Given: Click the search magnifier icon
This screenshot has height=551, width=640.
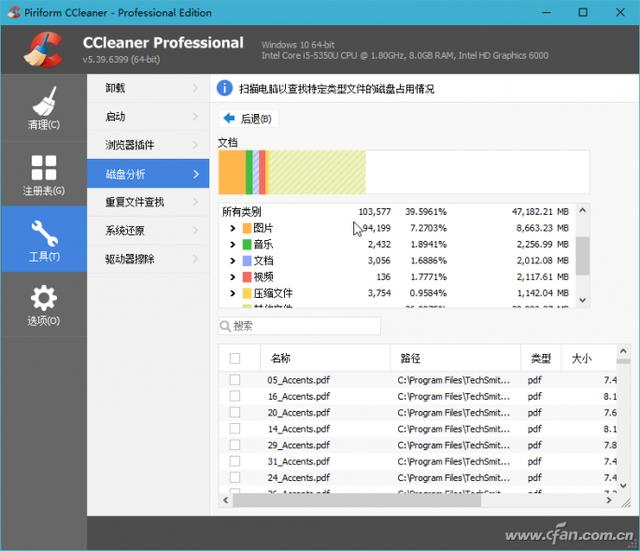Looking at the screenshot, I should pos(225,326).
